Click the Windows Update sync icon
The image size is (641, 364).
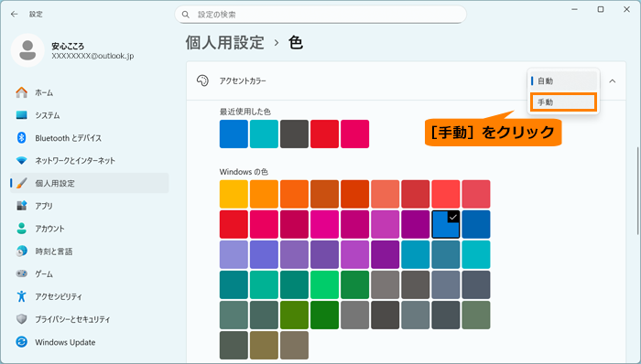click(x=22, y=342)
